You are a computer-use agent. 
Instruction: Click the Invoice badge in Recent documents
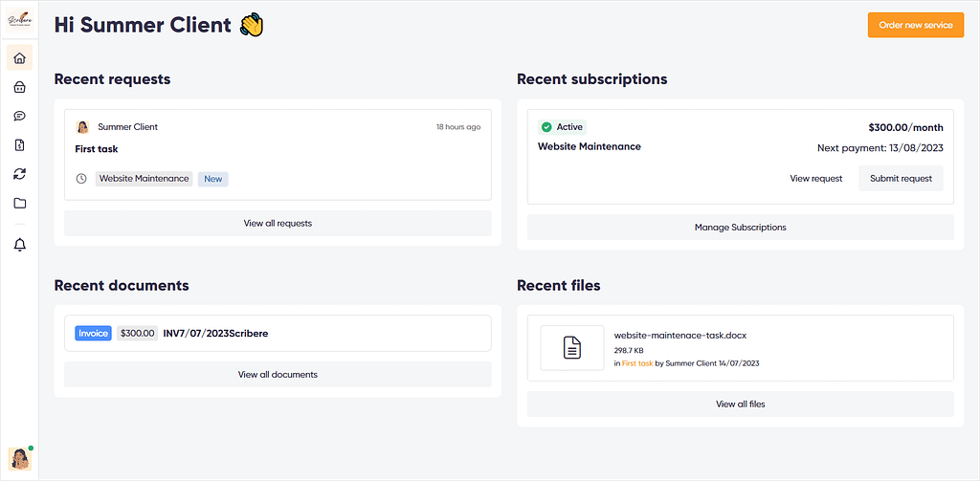coord(93,333)
